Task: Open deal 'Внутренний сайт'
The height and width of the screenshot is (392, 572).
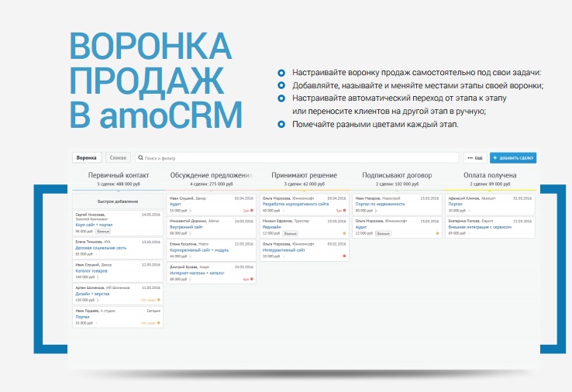Action: coord(186,227)
